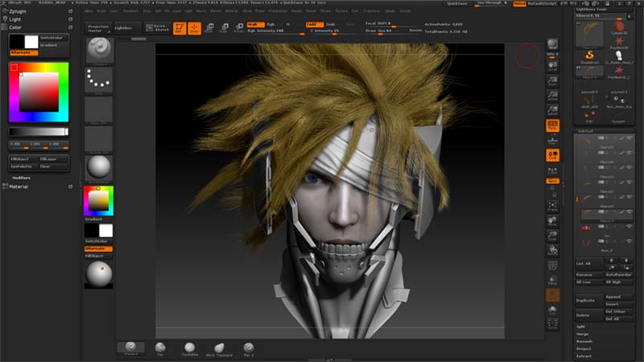
Task: Activate Edit mode button in top shelf
Action: (x=180, y=28)
